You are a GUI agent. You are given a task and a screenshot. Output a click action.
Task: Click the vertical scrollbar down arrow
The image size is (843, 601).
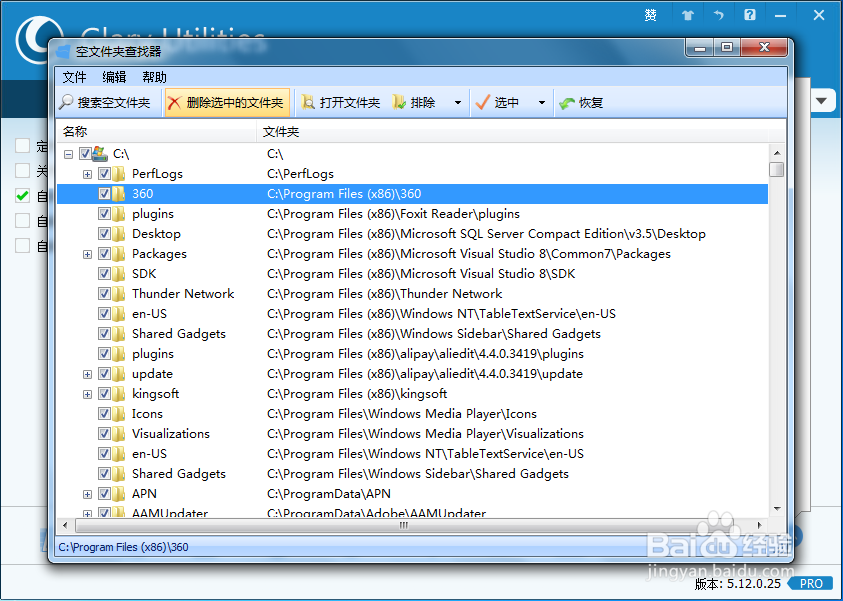(x=776, y=509)
